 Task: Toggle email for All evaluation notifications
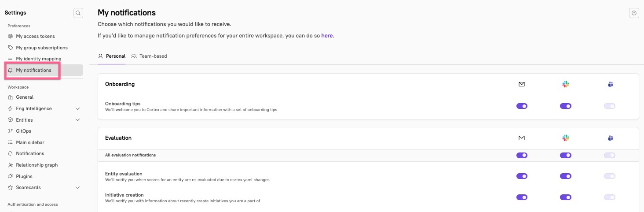(522, 155)
